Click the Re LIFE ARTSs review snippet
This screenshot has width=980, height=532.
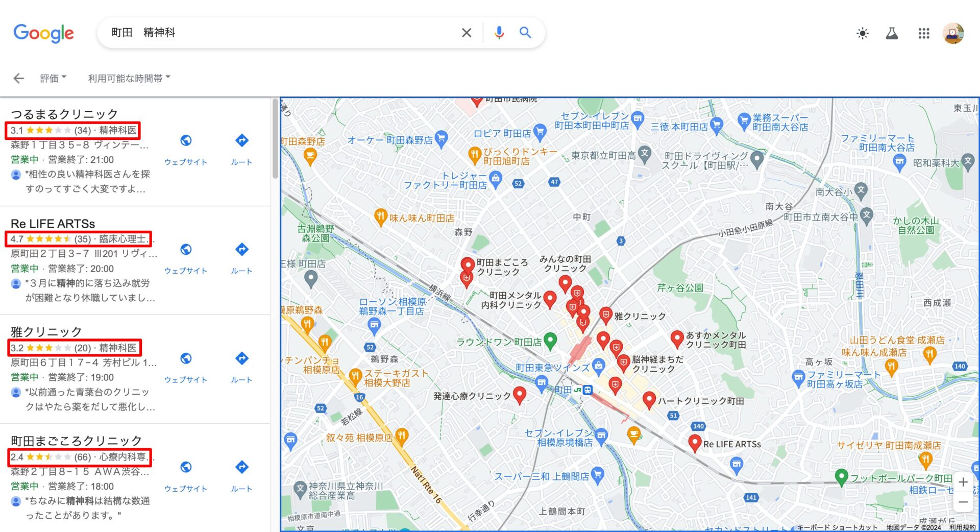pos(90,290)
